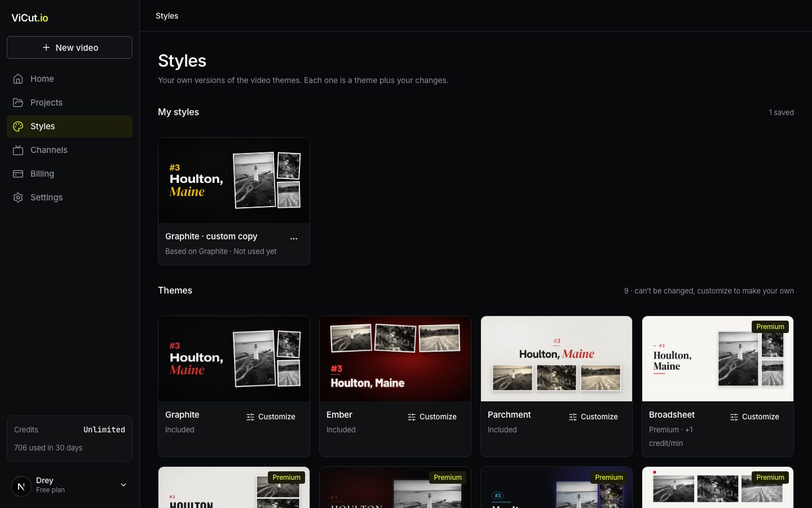Image resolution: width=812 pixels, height=508 pixels.
Task: Customize the Ember theme
Action: tap(432, 417)
